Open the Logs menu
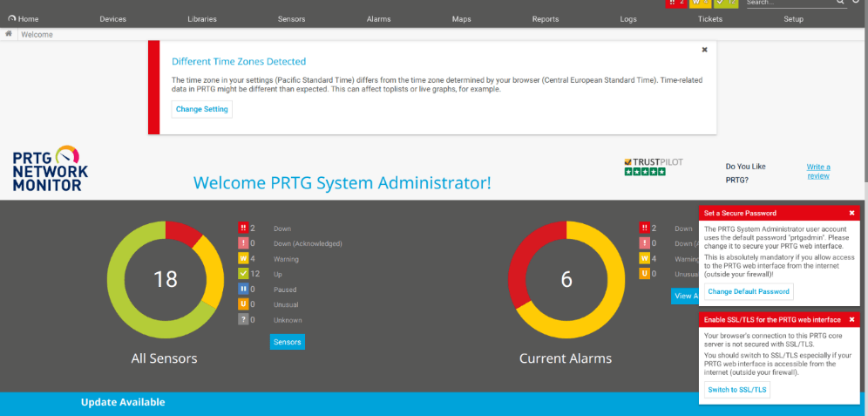 (x=628, y=19)
